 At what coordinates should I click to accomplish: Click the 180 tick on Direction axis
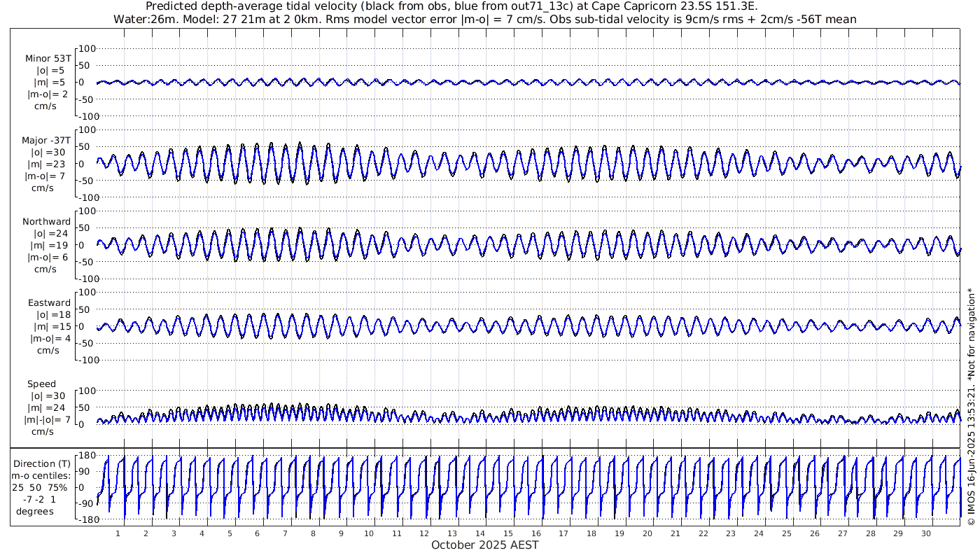(85, 455)
